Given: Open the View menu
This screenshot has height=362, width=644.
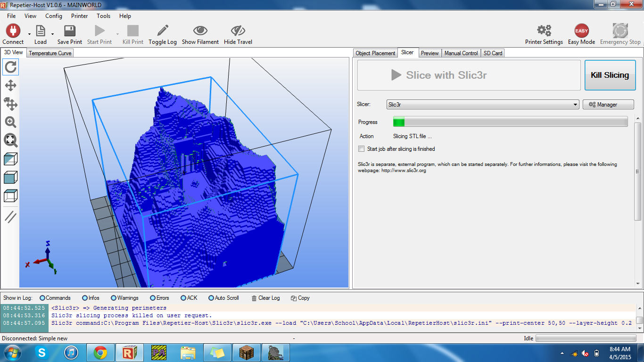Looking at the screenshot, I should click(x=30, y=16).
